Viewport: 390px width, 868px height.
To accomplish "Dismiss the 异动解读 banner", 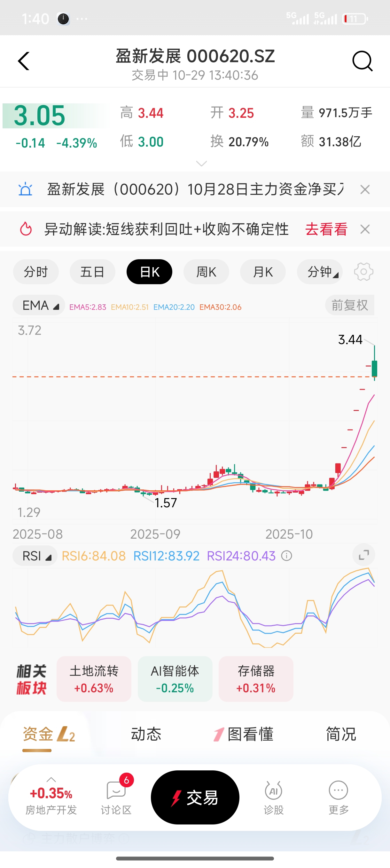I will tap(365, 229).
